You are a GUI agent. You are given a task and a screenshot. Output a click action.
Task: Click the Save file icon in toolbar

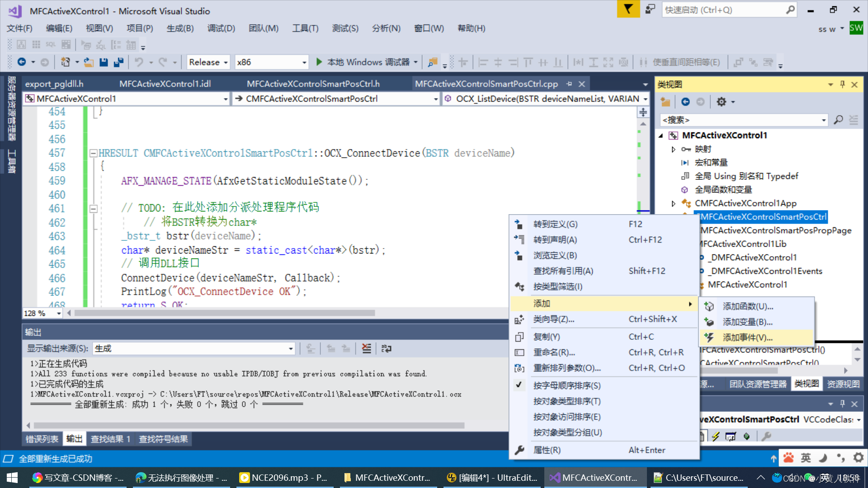click(x=104, y=62)
